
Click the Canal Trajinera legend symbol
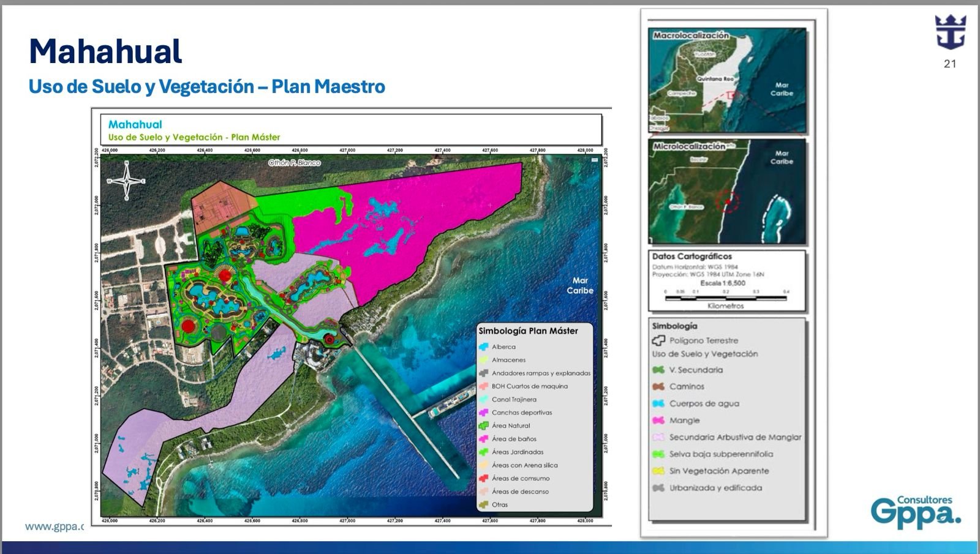[484, 399]
